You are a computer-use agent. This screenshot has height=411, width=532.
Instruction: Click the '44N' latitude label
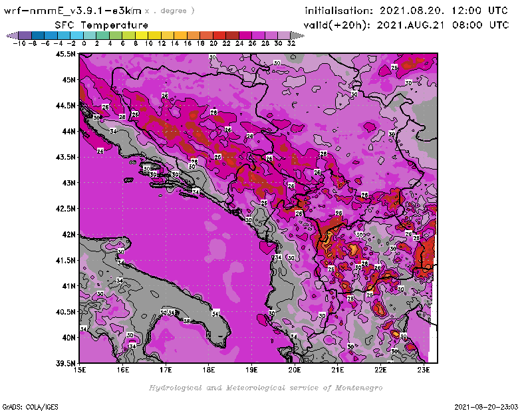[x=69, y=131]
